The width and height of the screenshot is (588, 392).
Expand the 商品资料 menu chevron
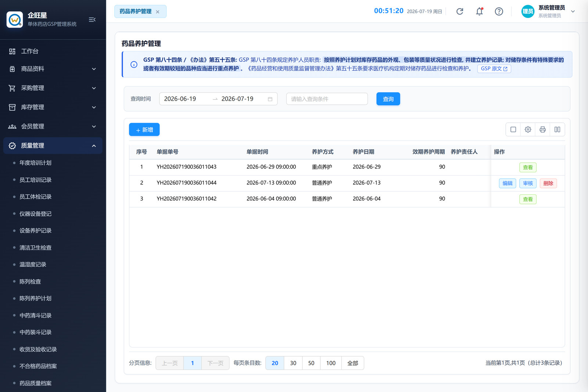(94, 69)
